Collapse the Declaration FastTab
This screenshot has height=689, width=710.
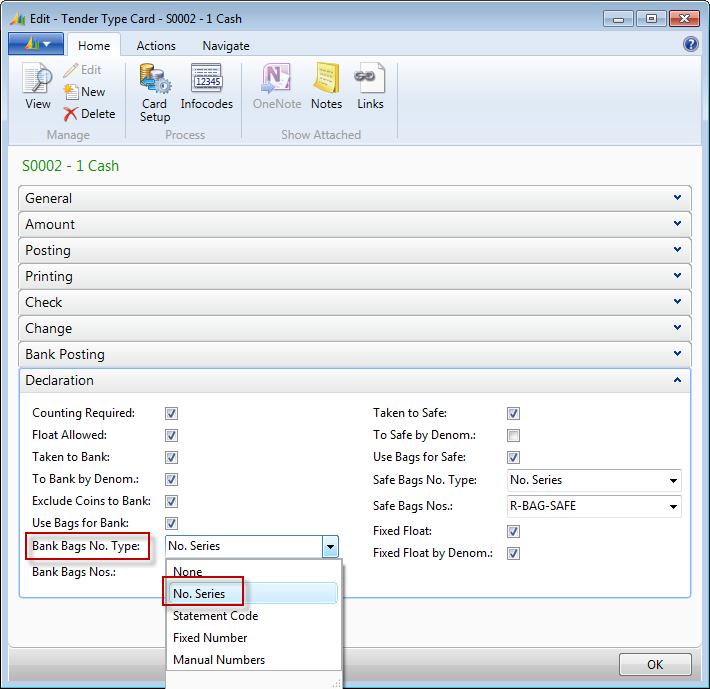pyautogui.click(x=355, y=381)
